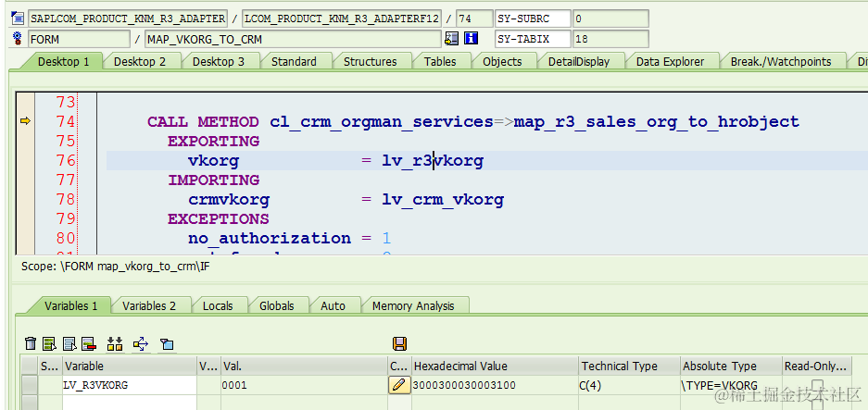
Task: Click the gear event icon beside FORM field
Action: 18,39
